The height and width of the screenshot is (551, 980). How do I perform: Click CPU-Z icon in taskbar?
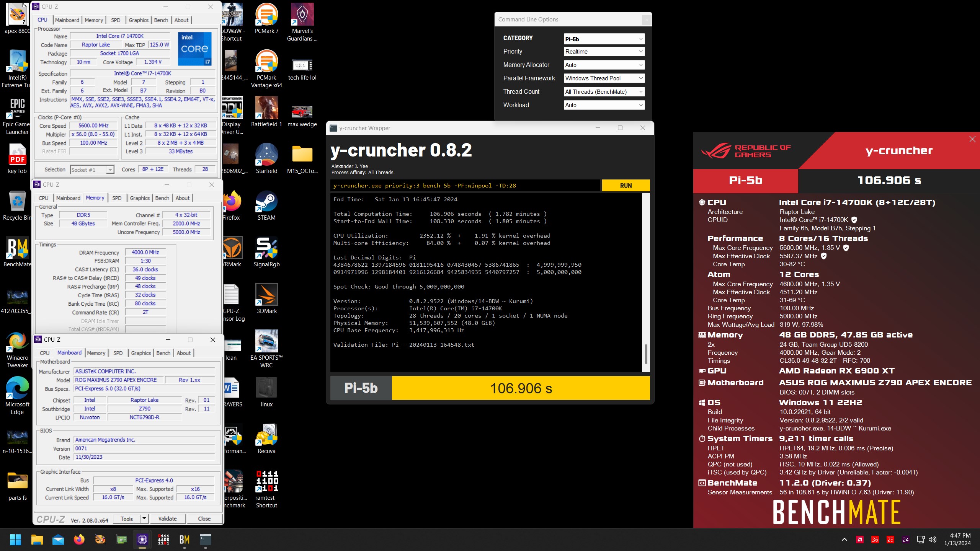(x=142, y=540)
